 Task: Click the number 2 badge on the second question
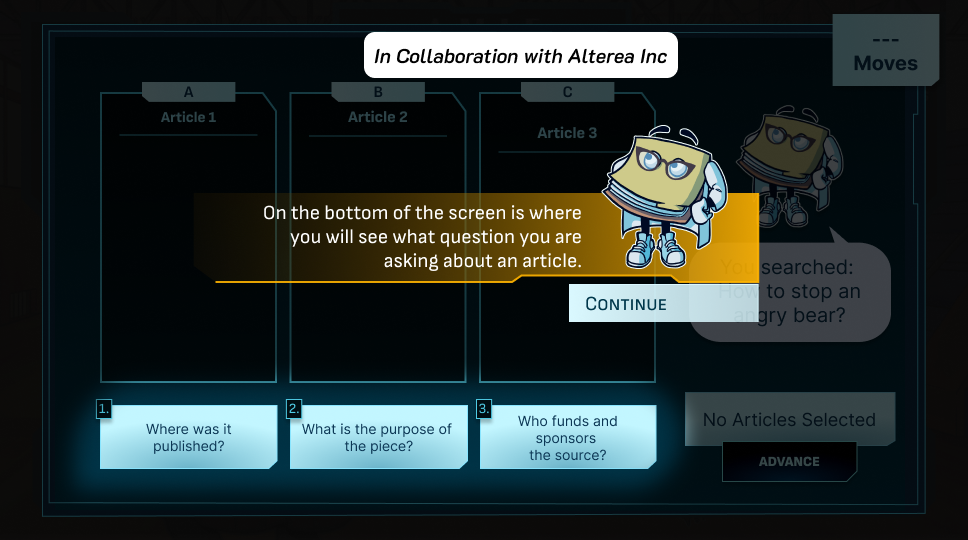[x=294, y=408]
